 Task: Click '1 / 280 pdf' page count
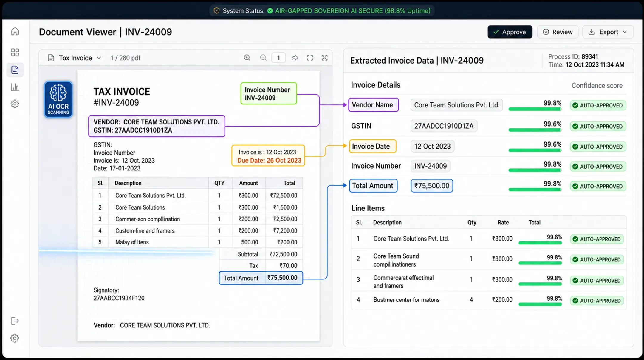click(125, 58)
